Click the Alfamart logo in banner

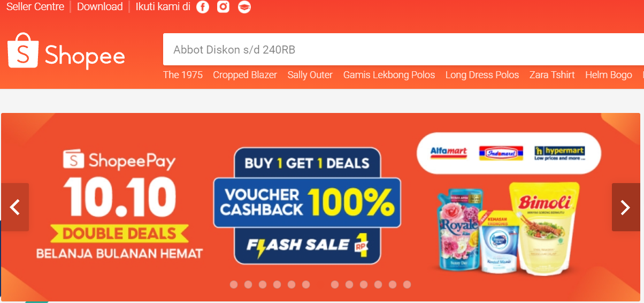[x=448, y=153]
